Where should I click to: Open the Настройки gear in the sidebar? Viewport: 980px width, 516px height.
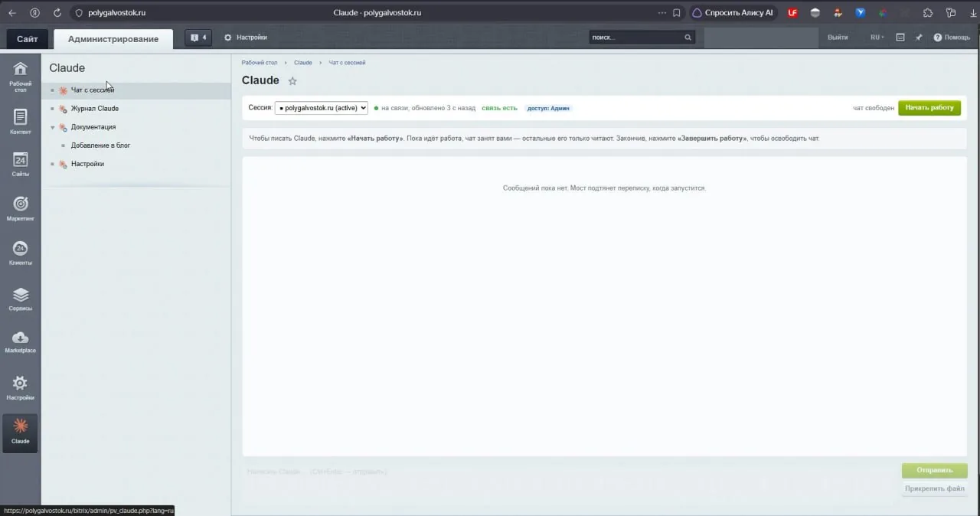click(20, 387)
